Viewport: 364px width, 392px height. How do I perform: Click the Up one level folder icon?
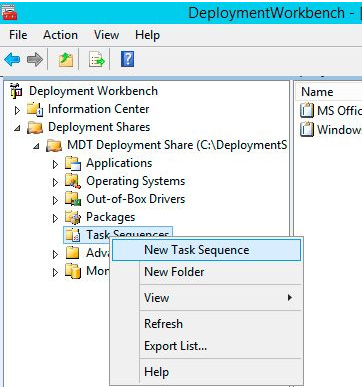pyautogui.click(x=66, y=60)
